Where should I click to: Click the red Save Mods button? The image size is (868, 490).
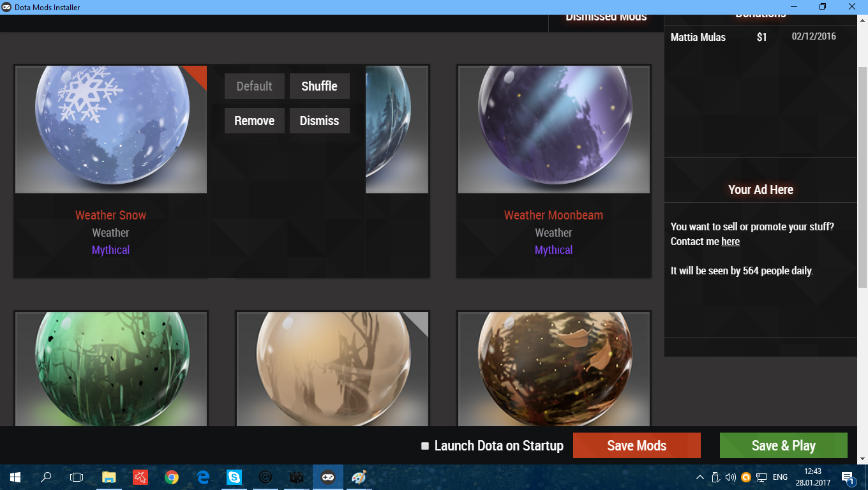pyautogui.click(x=636, y=445)
